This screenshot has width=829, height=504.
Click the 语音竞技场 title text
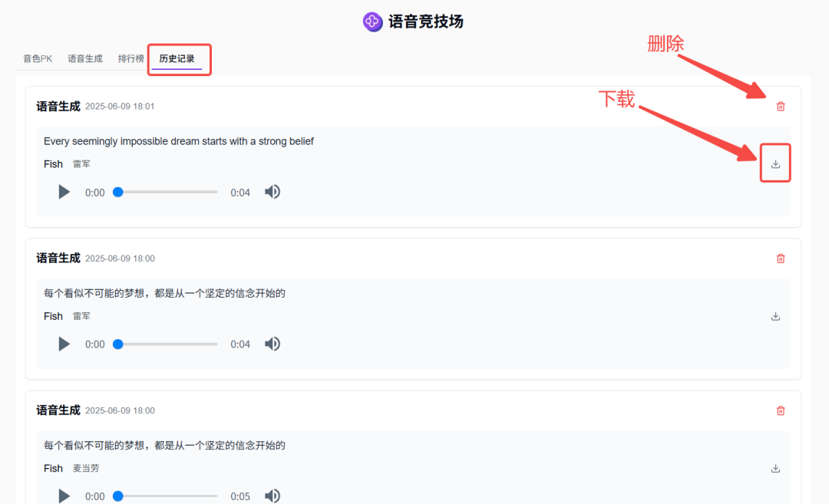[425, 21]
